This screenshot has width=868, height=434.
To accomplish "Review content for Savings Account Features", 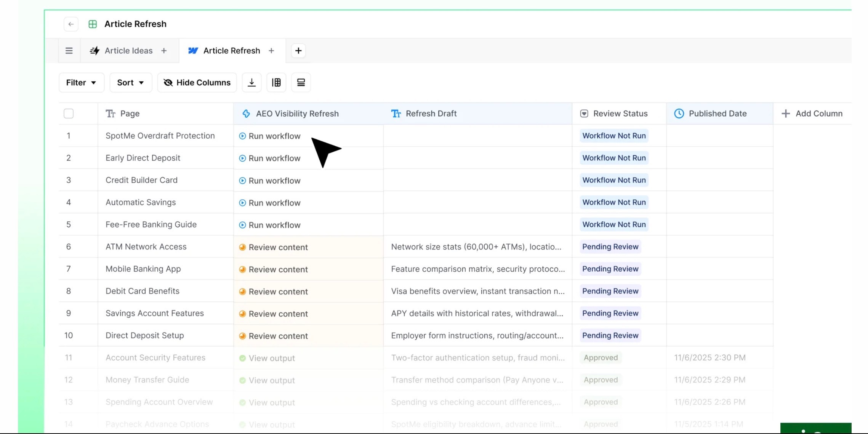I will coord(274,314).
